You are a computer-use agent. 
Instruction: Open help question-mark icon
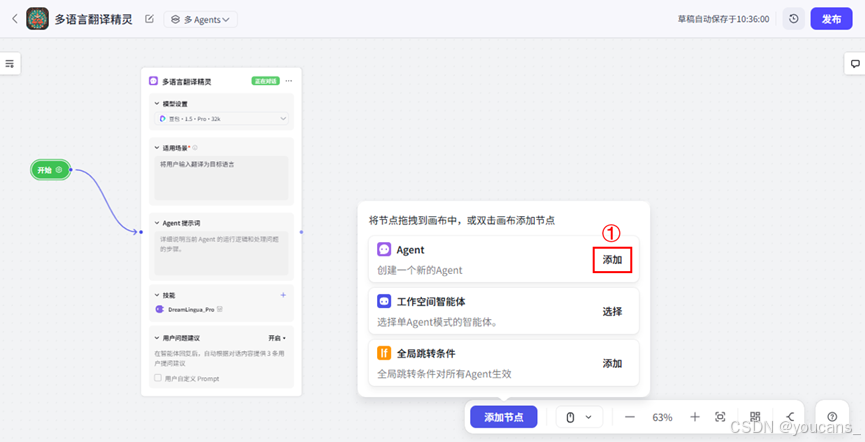pyautogui.click(x=832, y=417)
